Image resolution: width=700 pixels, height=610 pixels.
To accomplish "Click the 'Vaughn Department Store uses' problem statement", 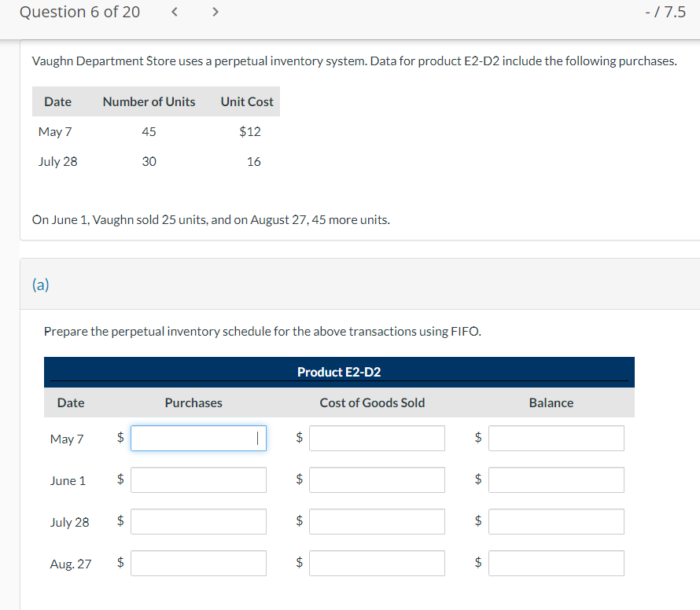I will 355,61.
